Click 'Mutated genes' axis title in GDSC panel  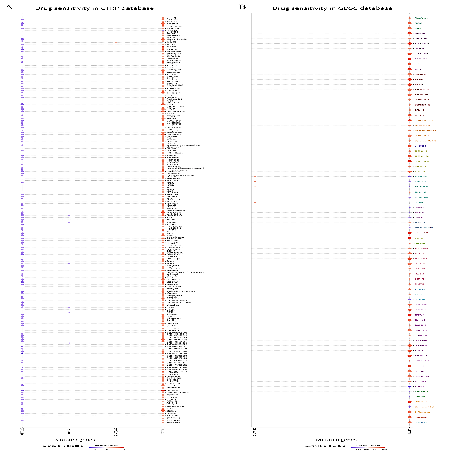[336, 440]
